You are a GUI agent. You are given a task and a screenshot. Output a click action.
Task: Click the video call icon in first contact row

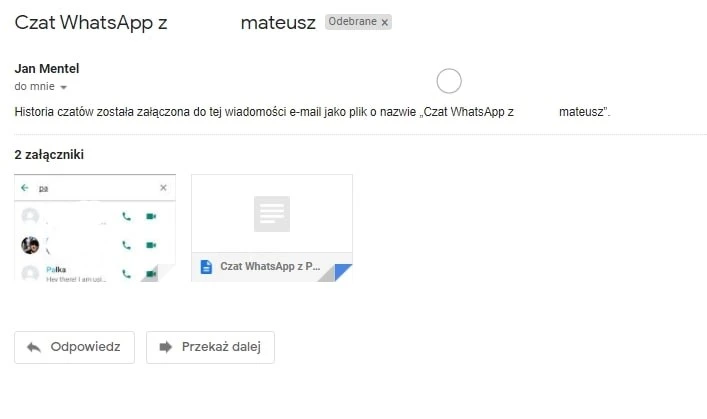coord(151,216)
